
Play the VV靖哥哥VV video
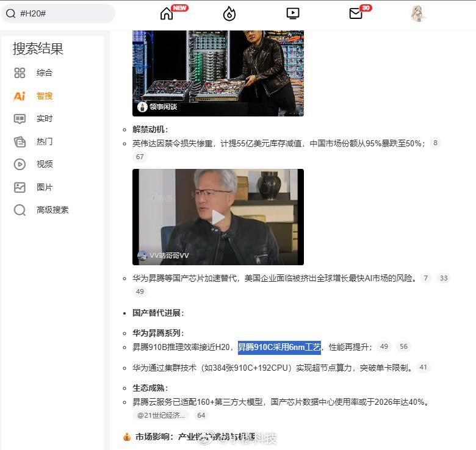click(218, 217)
